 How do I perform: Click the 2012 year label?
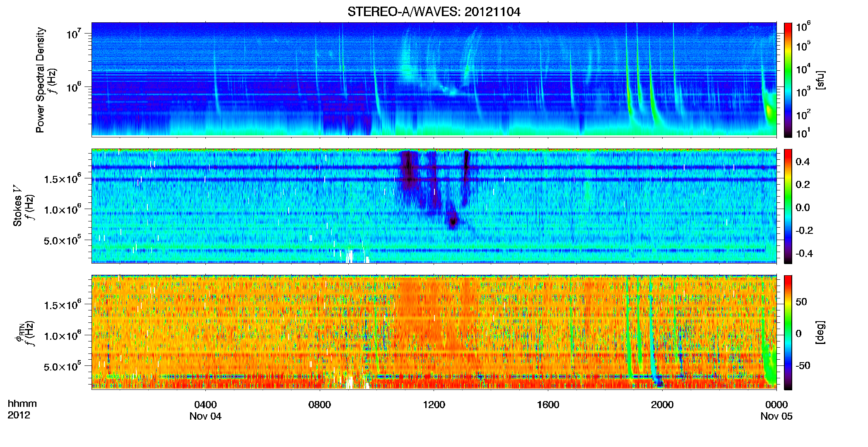point(19,415)
